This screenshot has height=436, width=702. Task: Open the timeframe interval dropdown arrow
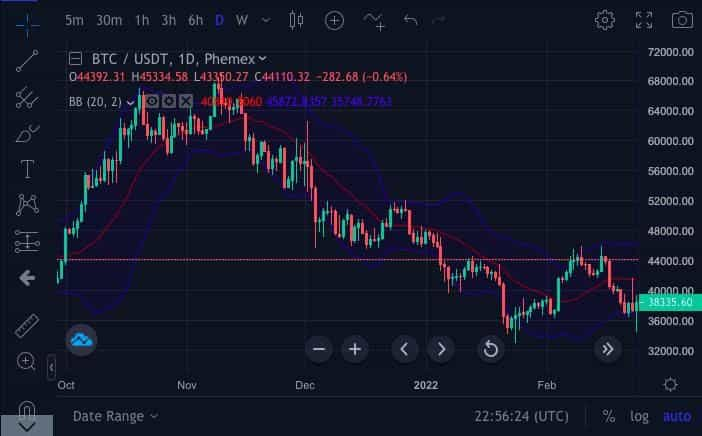point(265,20)
